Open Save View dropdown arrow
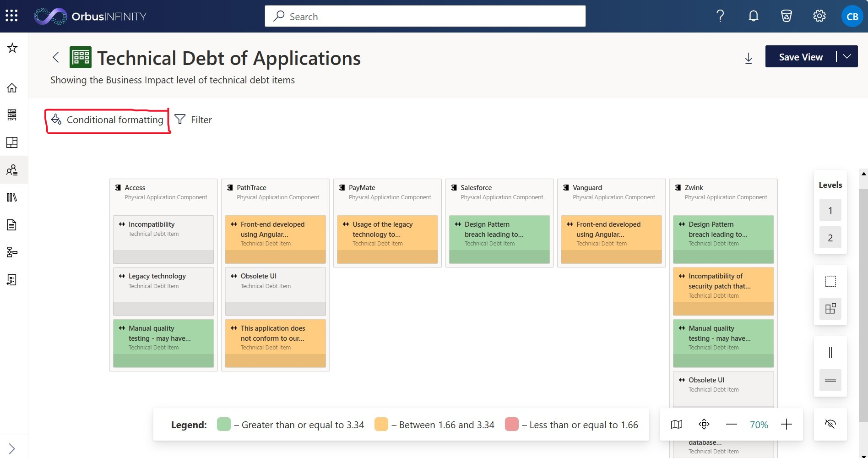This screenshot has width=868, height=458. pyautogui.click(x=847, y=56)
